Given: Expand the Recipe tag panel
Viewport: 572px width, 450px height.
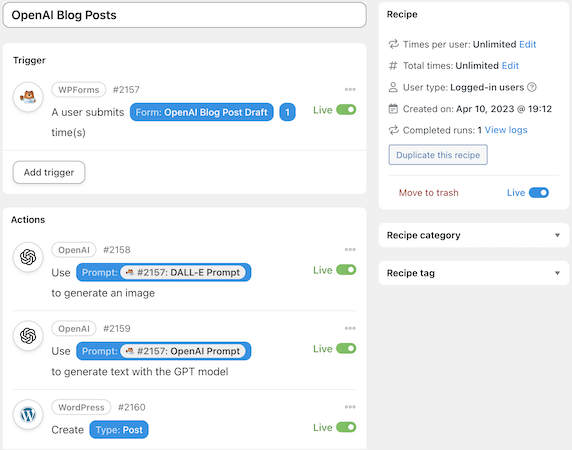Looking at the screenshot, I should 474,273.
